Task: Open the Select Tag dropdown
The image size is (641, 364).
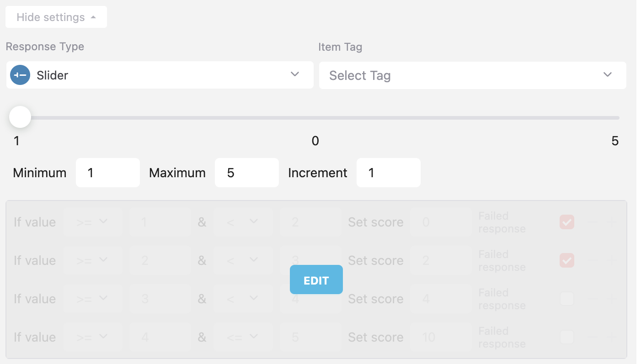Action: [472, 75]
